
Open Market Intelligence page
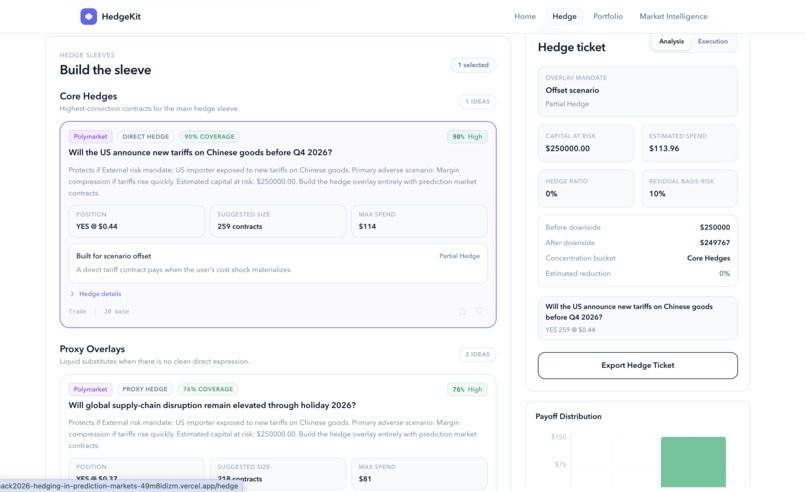[x=673, y=16]
